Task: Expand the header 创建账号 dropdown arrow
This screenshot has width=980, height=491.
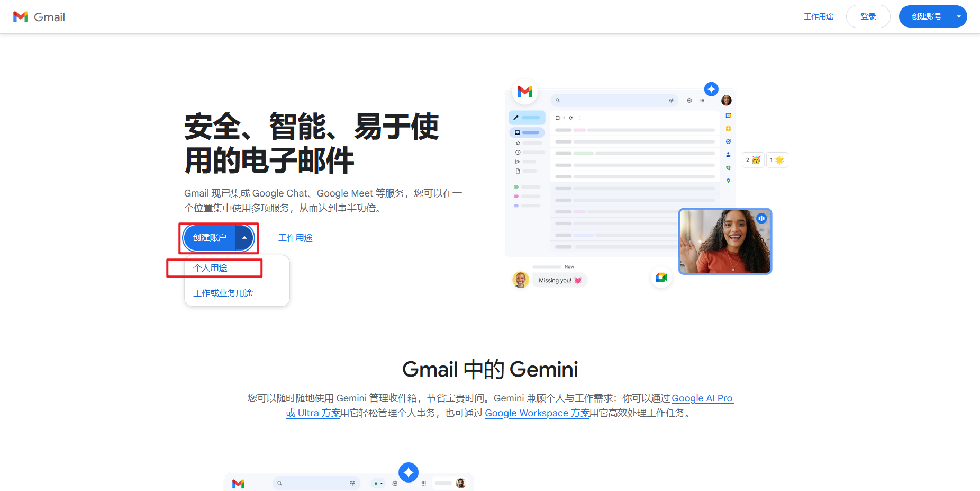Action: click(958, 16)
